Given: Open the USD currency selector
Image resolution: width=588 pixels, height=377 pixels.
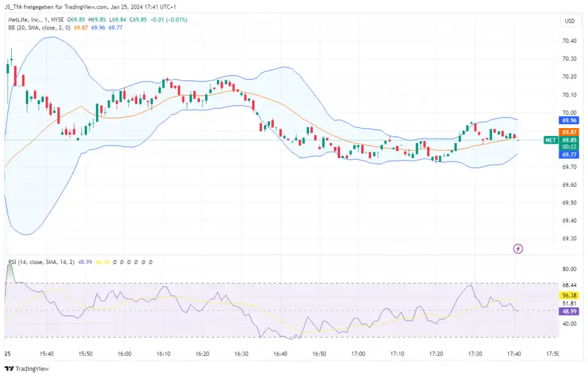Looking at the screenshot, I should tap(568, 22).
